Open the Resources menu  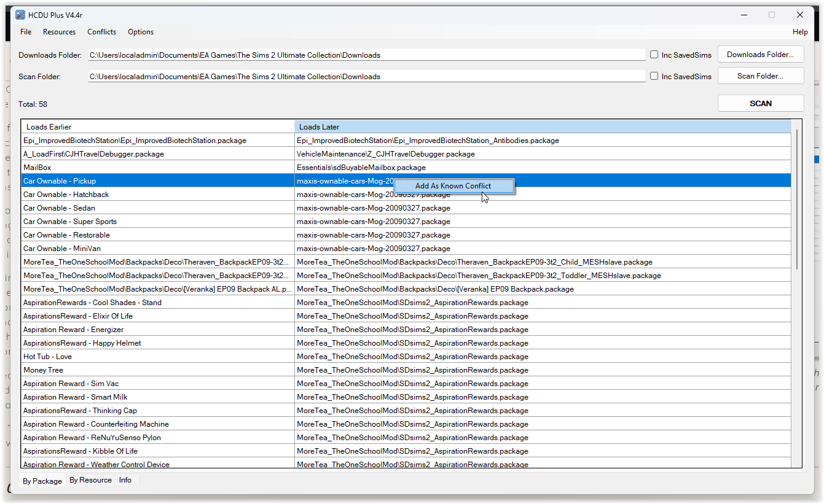pos(59,31)
